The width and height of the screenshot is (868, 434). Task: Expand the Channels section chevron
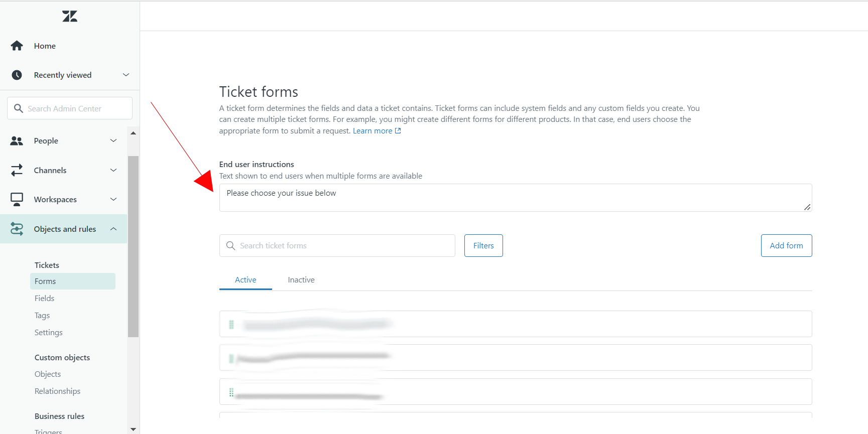113,171
